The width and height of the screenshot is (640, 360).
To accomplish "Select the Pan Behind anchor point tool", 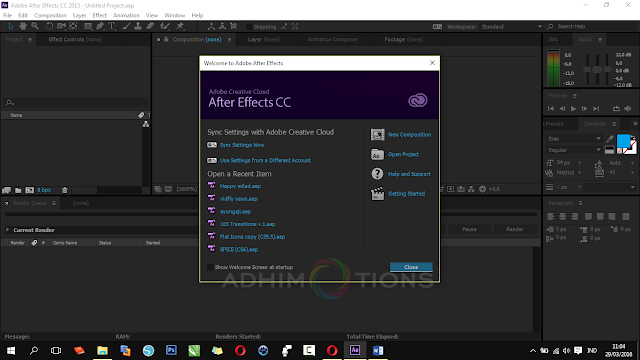I will (x=73, y=26).
